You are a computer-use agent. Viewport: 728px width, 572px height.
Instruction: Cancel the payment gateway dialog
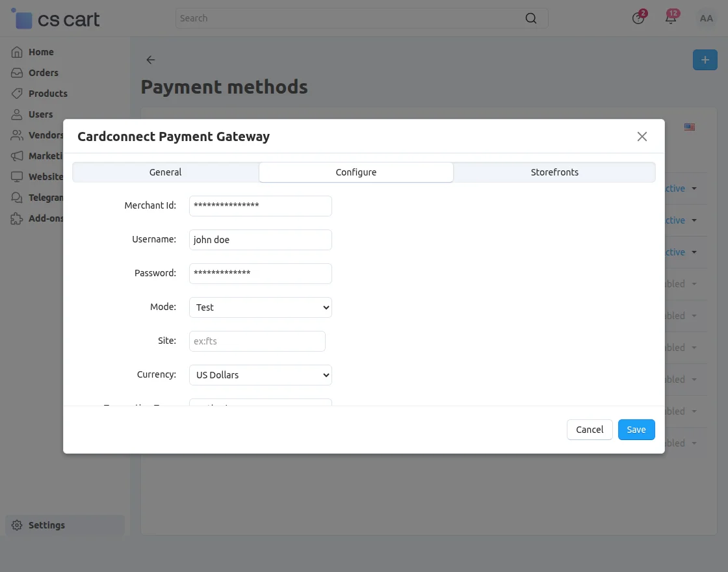click(x=590, y=430)
